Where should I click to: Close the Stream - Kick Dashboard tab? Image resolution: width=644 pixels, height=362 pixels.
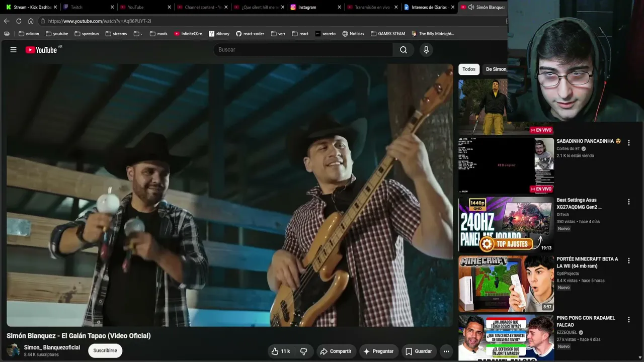pos(55,7)
